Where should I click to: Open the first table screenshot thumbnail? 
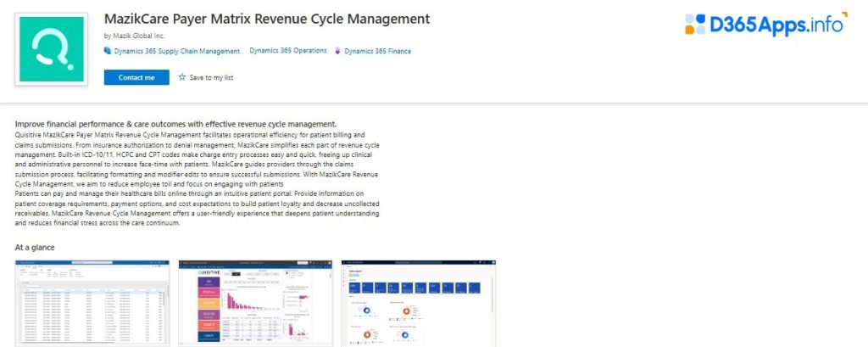92,303
